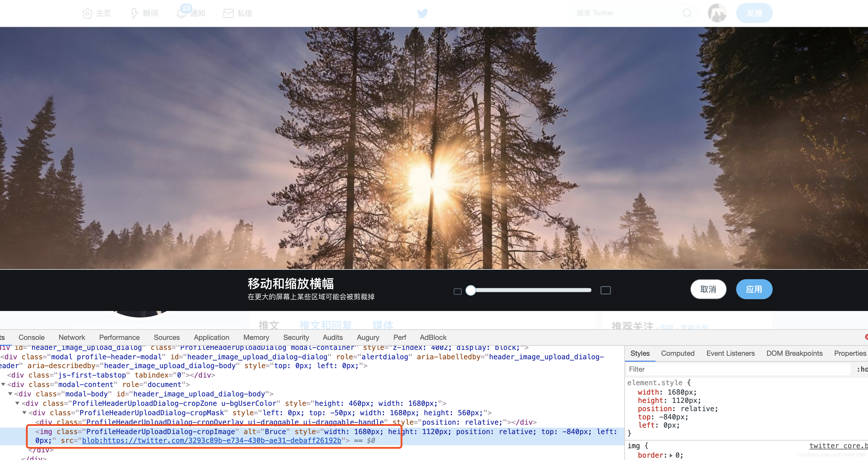Select the Console tab in DevTools
This screenshot has height=460, width=868.
click(x=31, y=337)
